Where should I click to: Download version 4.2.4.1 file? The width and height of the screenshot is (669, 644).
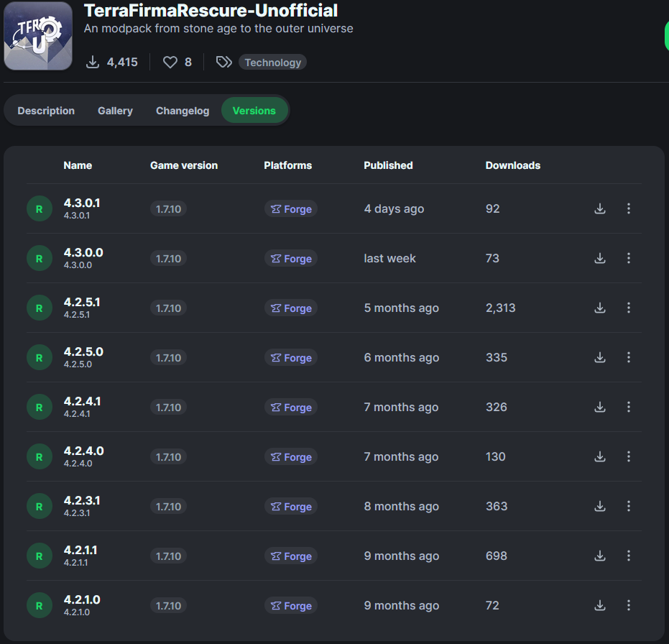[600, 407]
